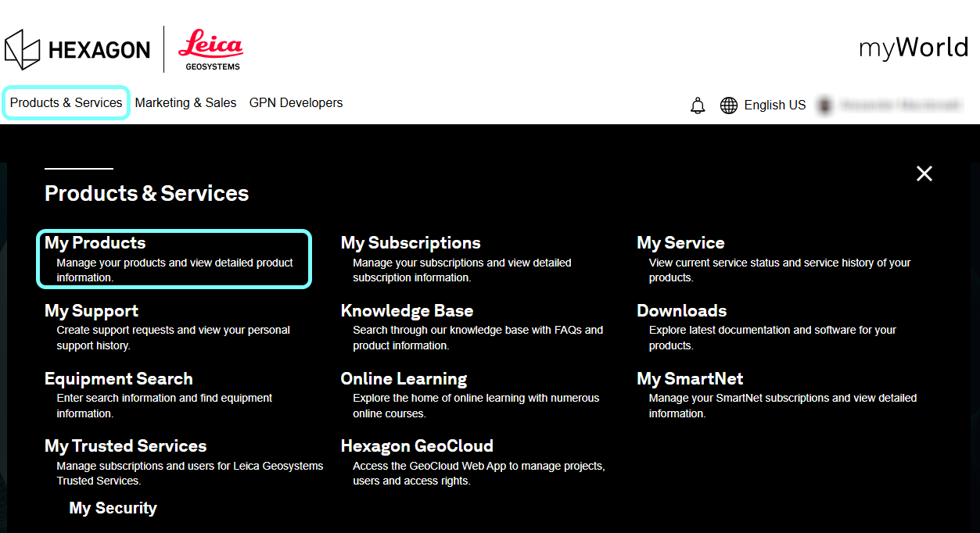Viewport: 980px width, 533px height.
Task: Click the myWorld title text
Action: tap(914, 48)
